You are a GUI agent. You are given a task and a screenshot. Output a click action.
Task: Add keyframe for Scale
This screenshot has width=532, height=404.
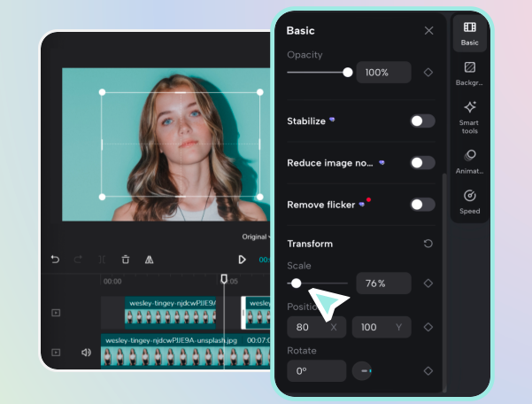coord(428,284)
